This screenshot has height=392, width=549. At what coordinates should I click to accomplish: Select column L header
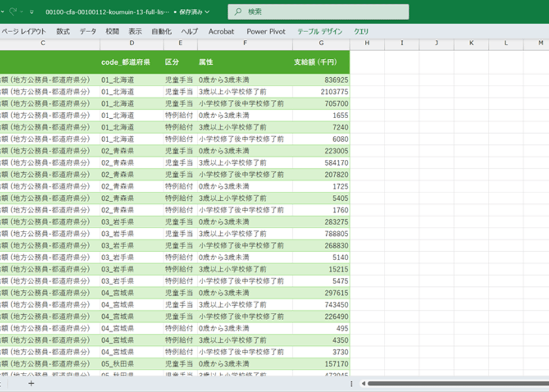[506, 43]
